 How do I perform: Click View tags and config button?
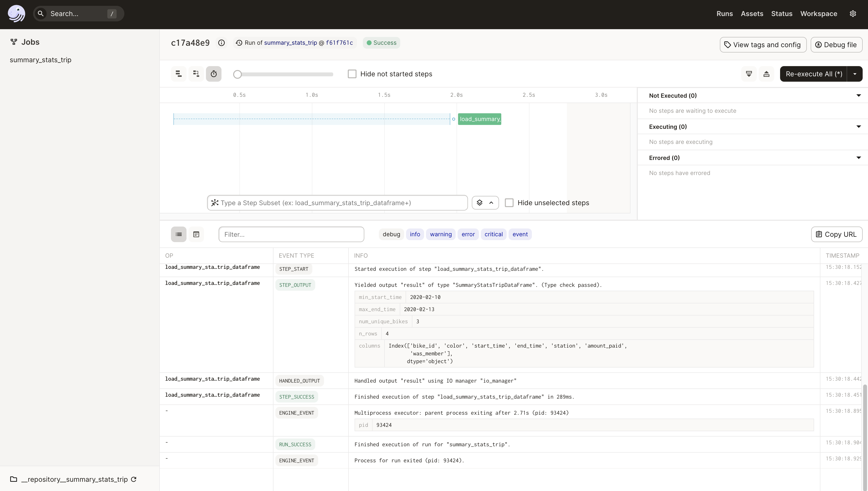coord(763,45)
